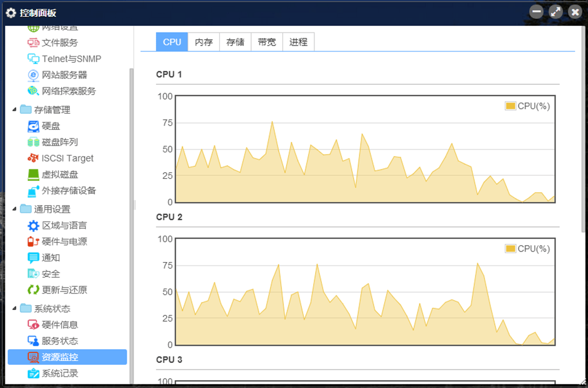
Task: Switch to the 内存 tab
Action: tap(204, 42)
